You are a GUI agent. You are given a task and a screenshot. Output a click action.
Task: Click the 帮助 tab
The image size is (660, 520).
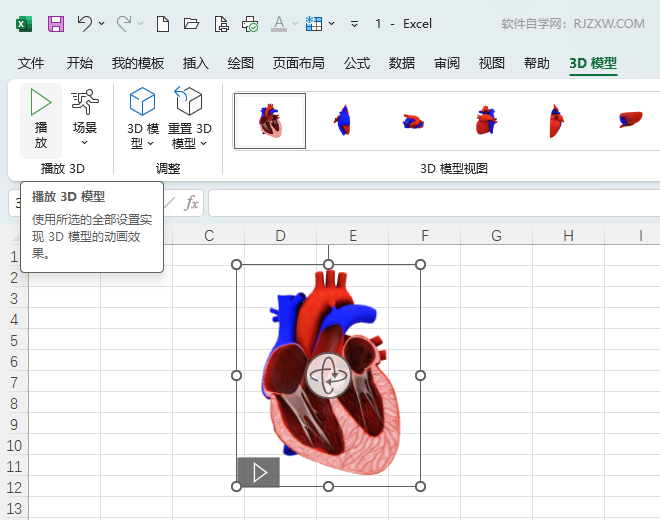pyautogui.click(x=537, y=63)
